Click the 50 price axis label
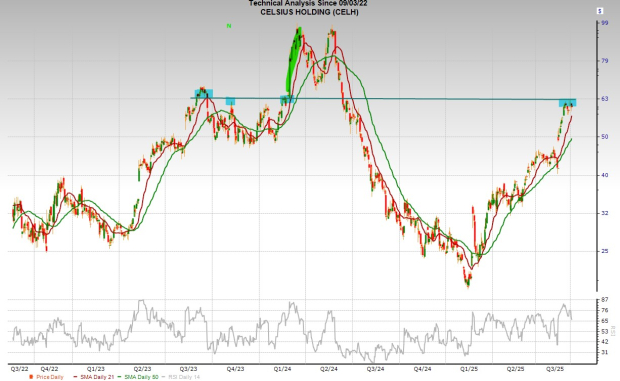 coord(605,137)
